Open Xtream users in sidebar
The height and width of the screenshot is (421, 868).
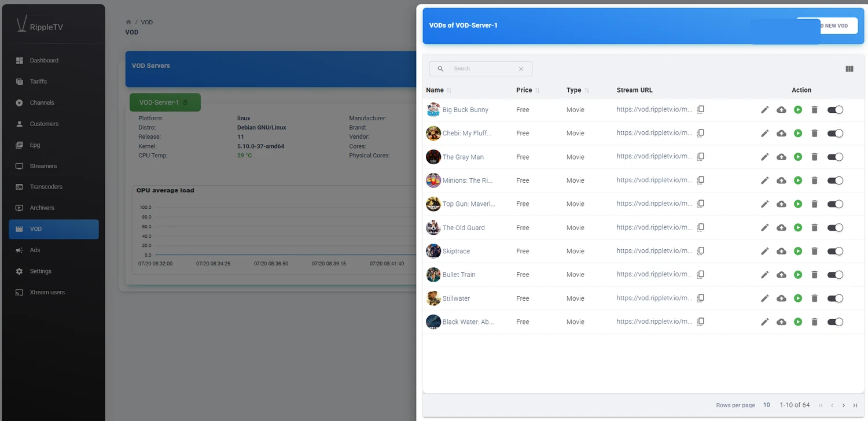coord(54,293)
